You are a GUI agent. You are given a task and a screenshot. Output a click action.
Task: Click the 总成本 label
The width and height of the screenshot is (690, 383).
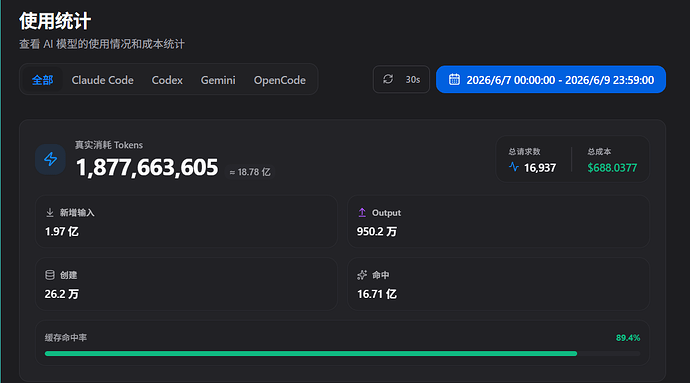tap(599, 151)
